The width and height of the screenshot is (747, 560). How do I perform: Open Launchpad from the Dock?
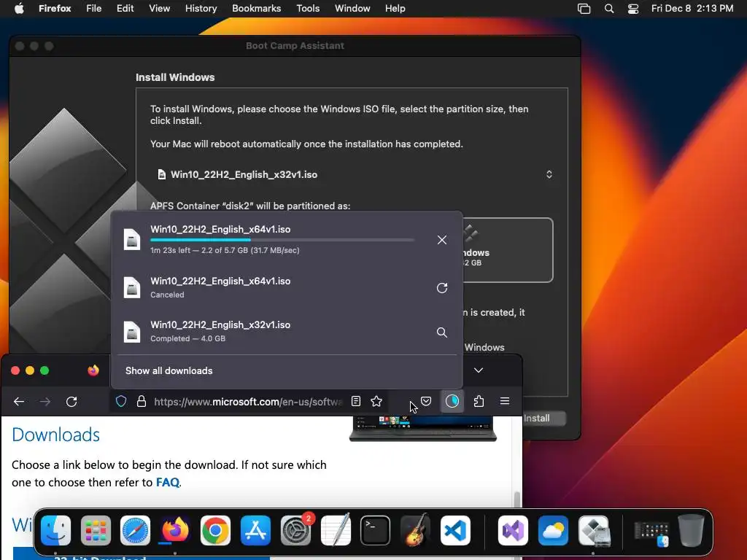(x=96, y=530)
